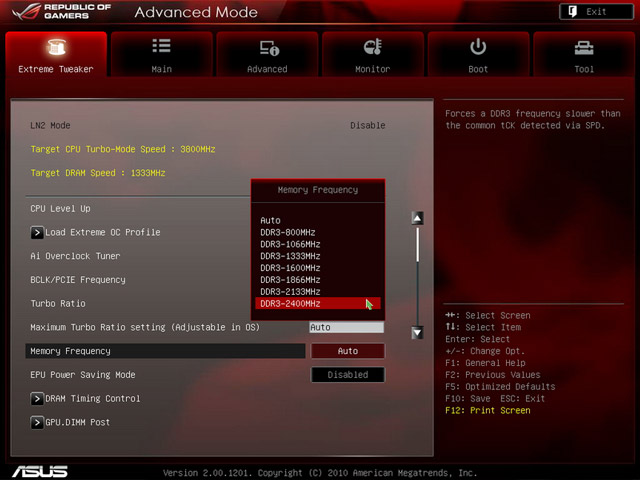The image size is (640, 480).
Task: Click the Republic of Gamers logo
Action: coord(61,11)
